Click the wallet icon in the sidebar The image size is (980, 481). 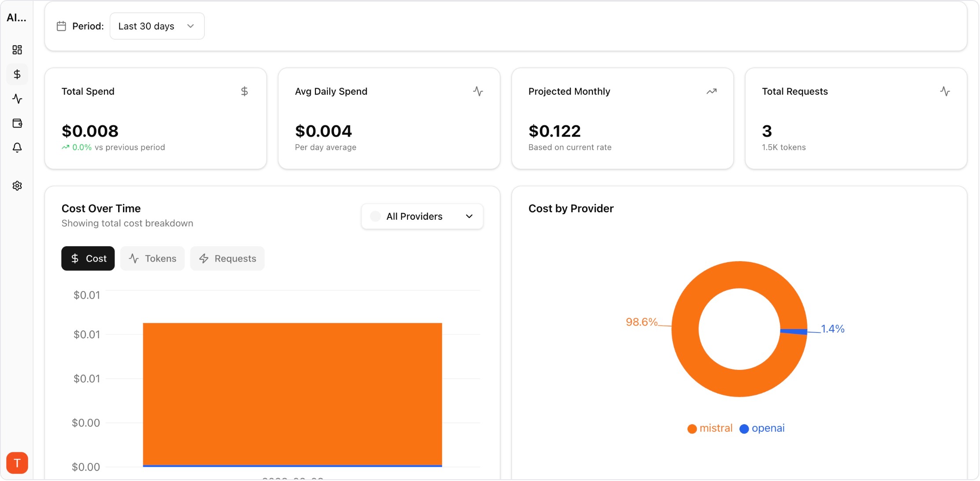tap(17, 123)
